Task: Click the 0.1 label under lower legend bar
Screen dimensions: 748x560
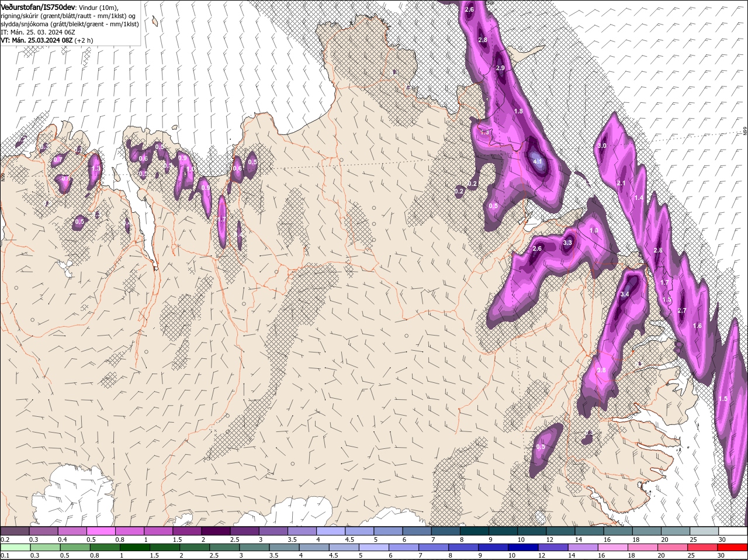Action: click(5, 555)
